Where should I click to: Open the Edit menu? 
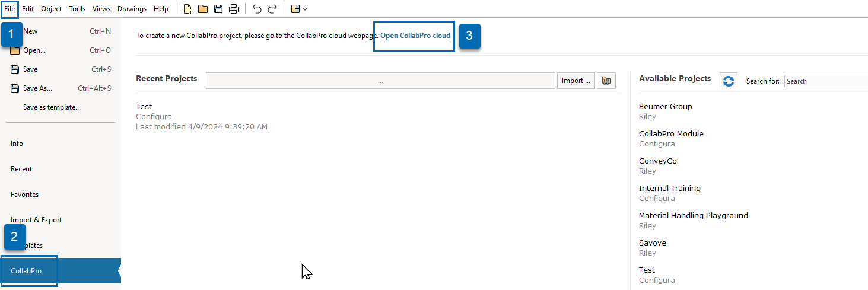point(28,9)
